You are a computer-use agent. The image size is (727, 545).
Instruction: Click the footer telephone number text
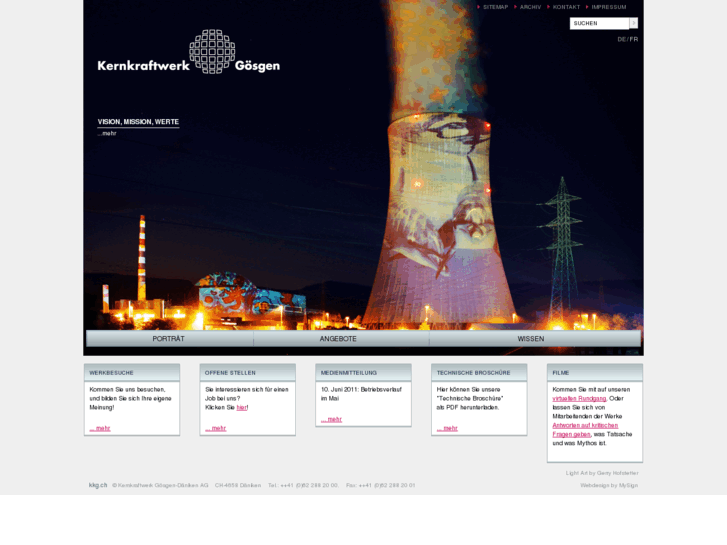pyautogui.click(x=303, y=485)
